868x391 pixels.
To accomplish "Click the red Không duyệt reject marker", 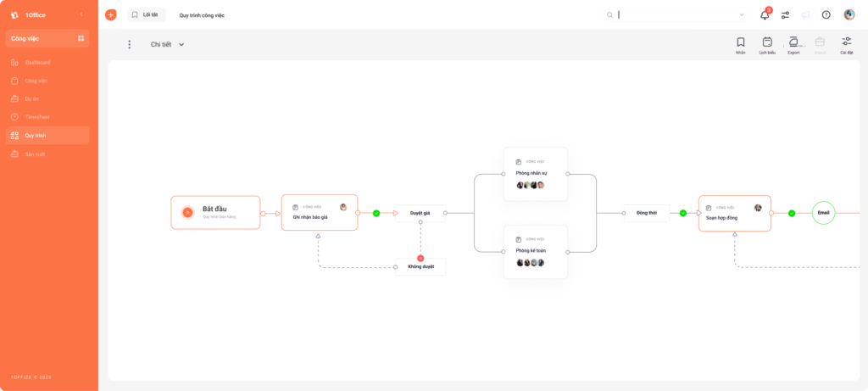I will point(420,258).
